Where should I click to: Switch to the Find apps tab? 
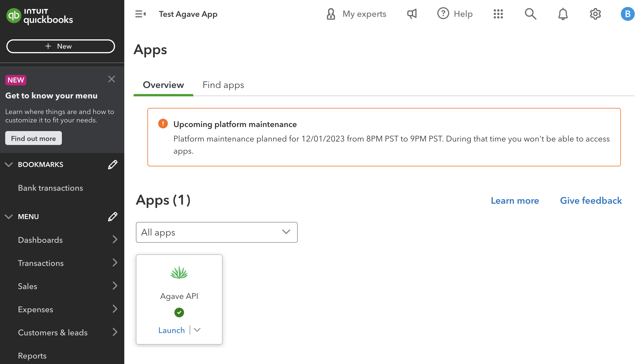point(223,85)
